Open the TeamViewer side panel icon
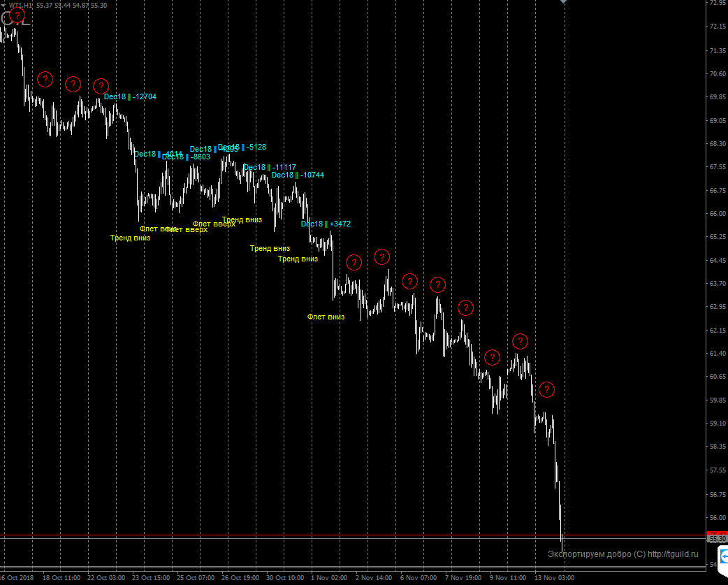728x585 pixels. click(723, 556)
